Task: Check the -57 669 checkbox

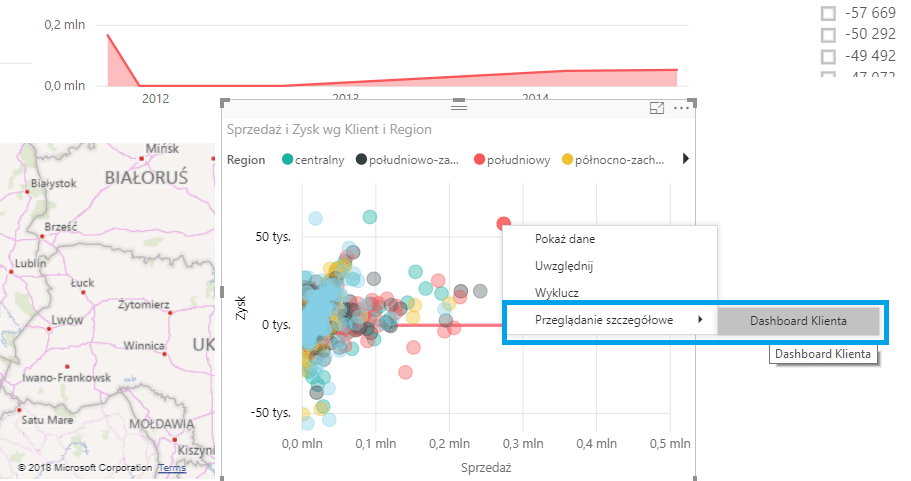Action: point(828,13)
